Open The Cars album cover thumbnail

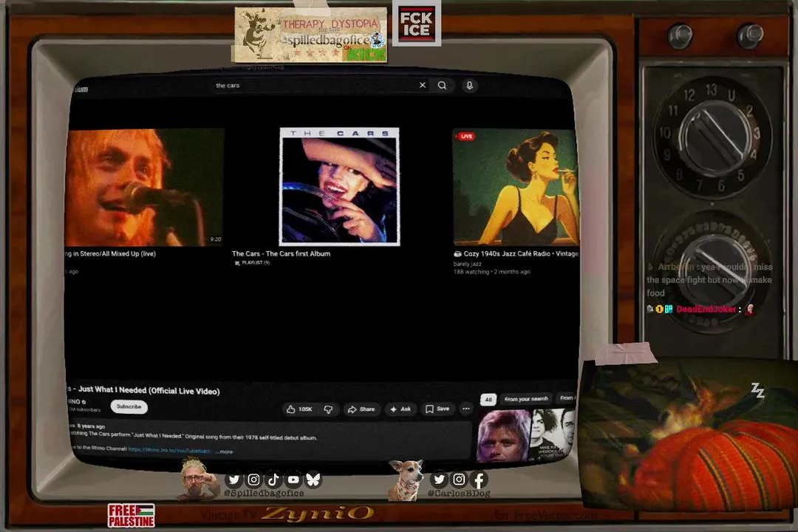[339, 187]
